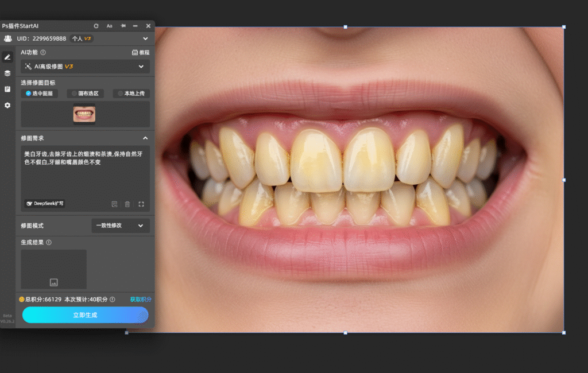Select the 画布选区 radio option
588x373 pixels.
85,94
